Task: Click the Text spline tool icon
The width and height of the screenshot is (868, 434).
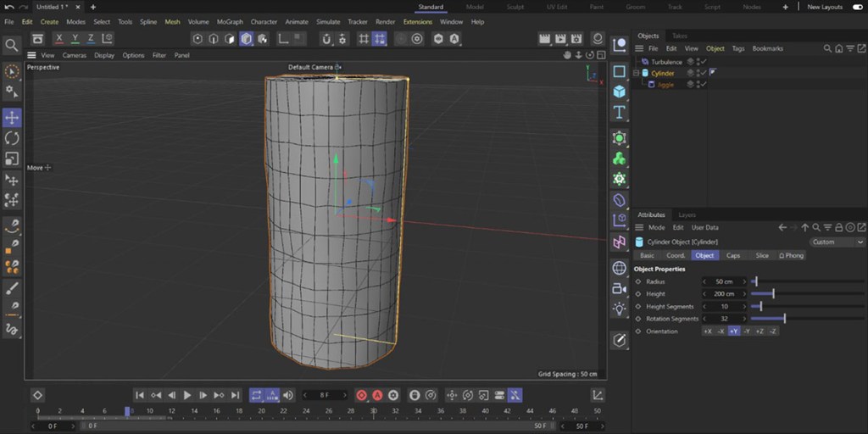Action: pos(620,112)
